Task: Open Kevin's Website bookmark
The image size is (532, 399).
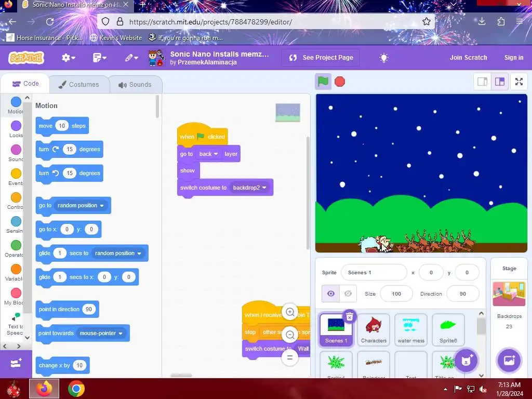Action: [x=116, y=37]
